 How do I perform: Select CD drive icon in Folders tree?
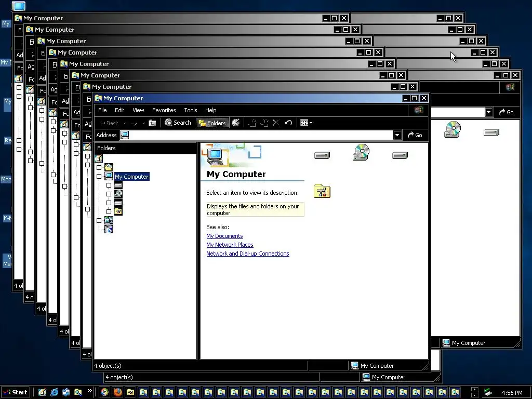tap(118, 194)
